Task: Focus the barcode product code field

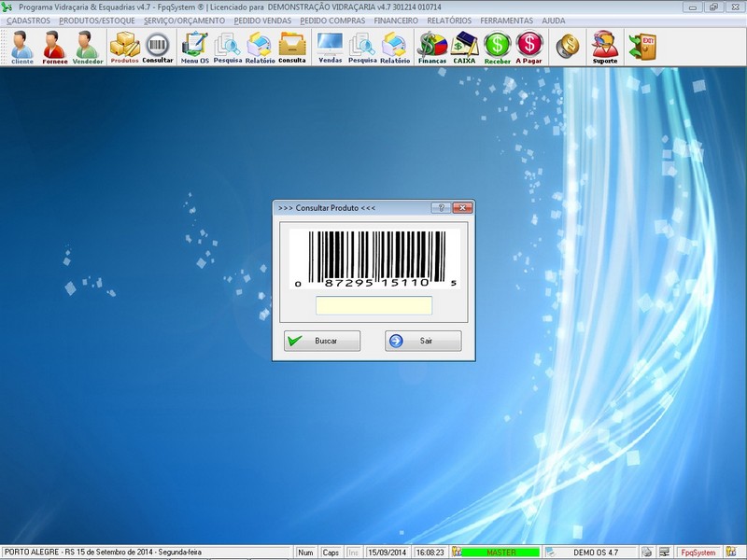Action: pos(373,306)
